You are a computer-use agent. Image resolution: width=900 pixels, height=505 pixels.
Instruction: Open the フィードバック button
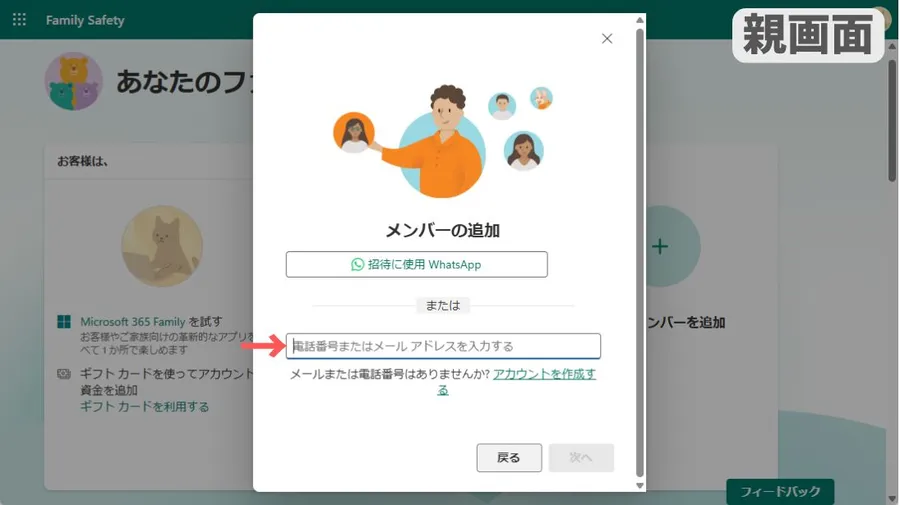tap(779, 491)
